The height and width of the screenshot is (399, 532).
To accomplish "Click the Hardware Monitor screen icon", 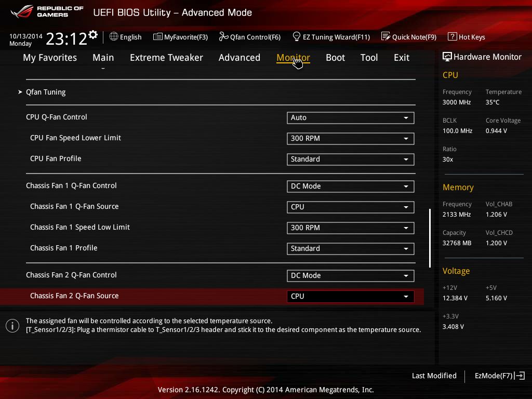I will tap(447, 57).
